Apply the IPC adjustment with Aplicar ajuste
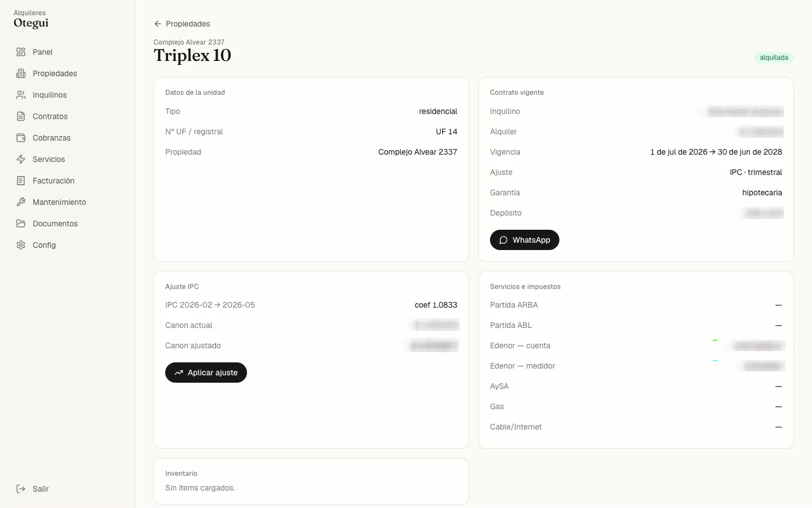Image resolution: width=812 pixels, height=508 pixels. coord(206,373)
